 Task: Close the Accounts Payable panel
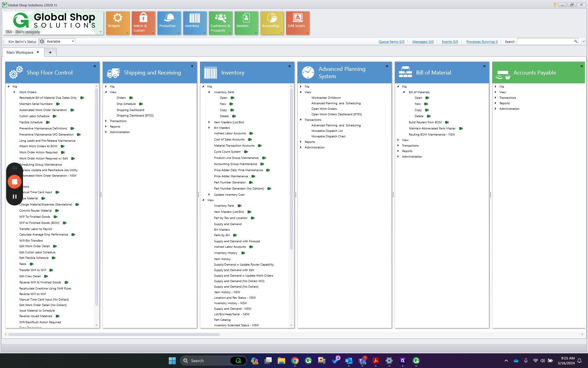tap(582, 66)
